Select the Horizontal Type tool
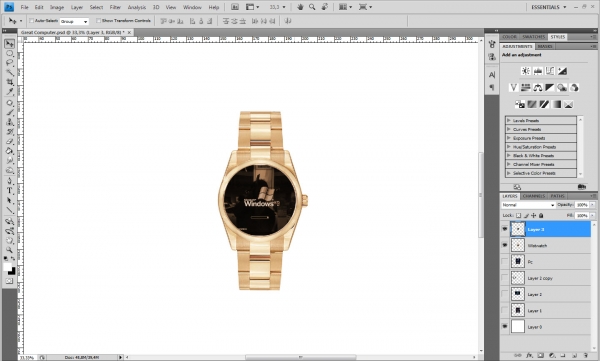The height and width of the screenshot is (361, 600). pos(10,190)
